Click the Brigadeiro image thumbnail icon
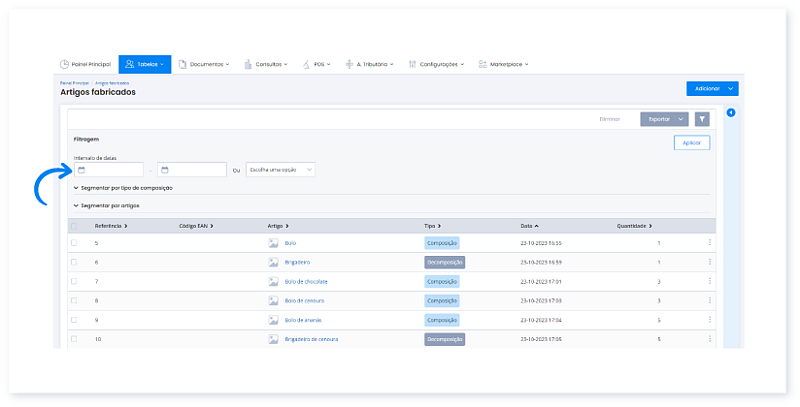The image size is (800, 407). tap(273, 262)
